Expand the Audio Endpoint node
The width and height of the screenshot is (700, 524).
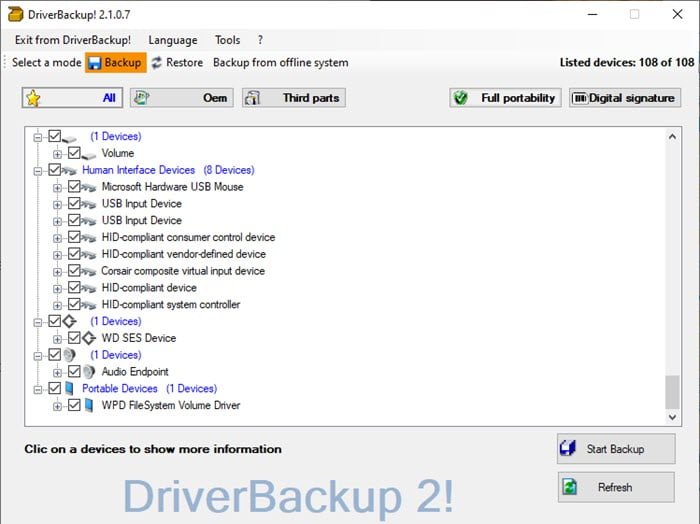point(57,373)
